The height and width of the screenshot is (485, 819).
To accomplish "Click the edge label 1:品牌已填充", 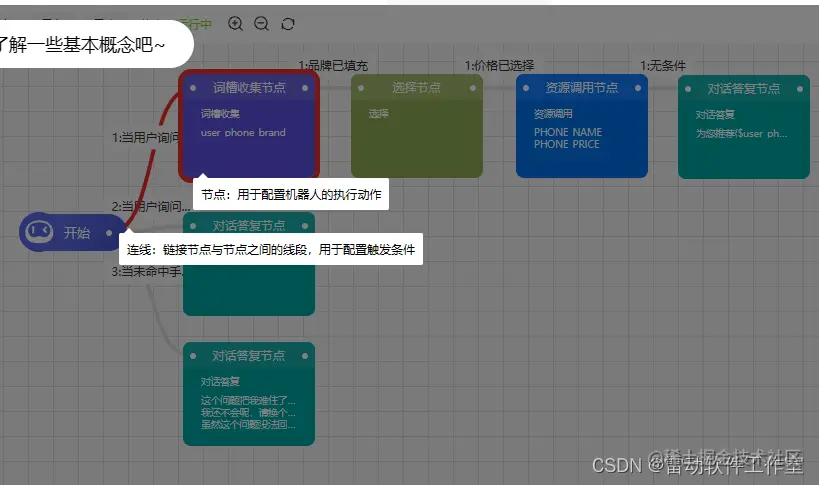I will 333,66.
